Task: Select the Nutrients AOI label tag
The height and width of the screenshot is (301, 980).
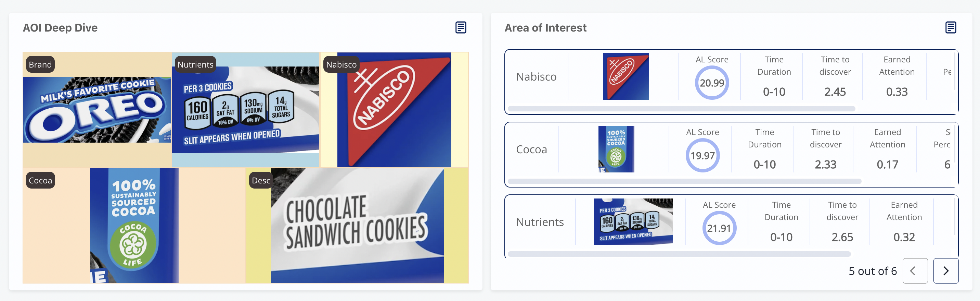Action: coord(195,64)
